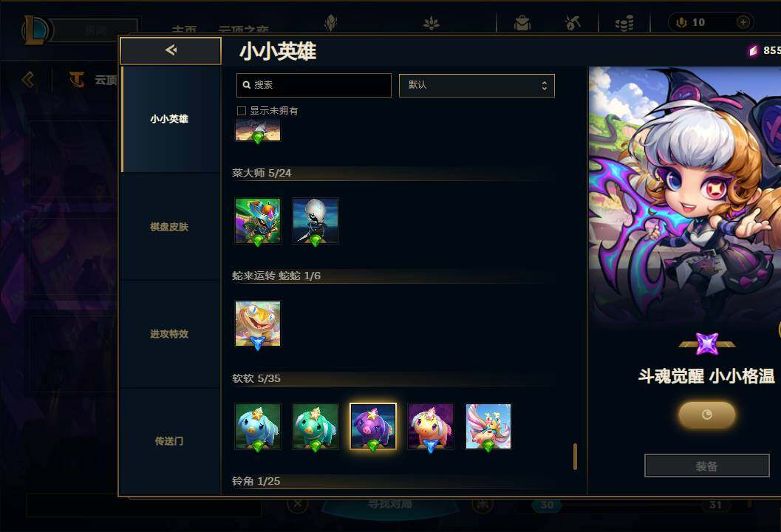Select the green dragon thumbnail under 菜大师
The image size is (781, 532).
[258, 221]
